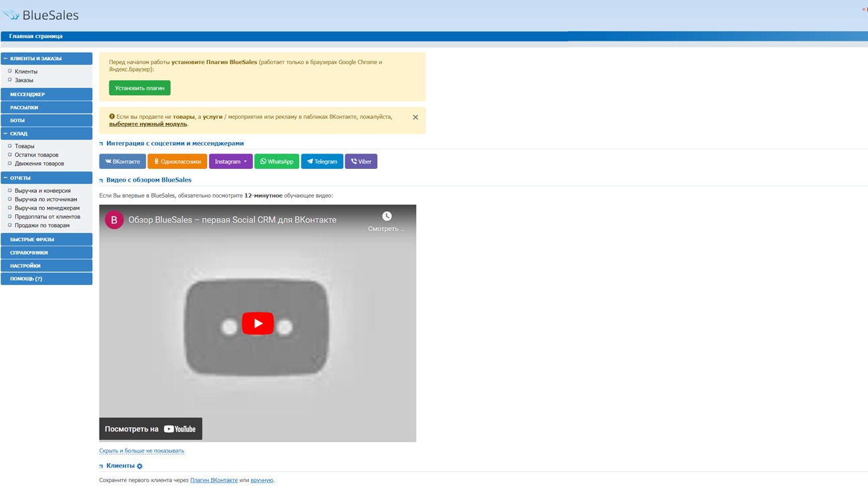Open Выручка и конверсия report
The width and height of the screenshot is (868, 488).
pos(43,191)
